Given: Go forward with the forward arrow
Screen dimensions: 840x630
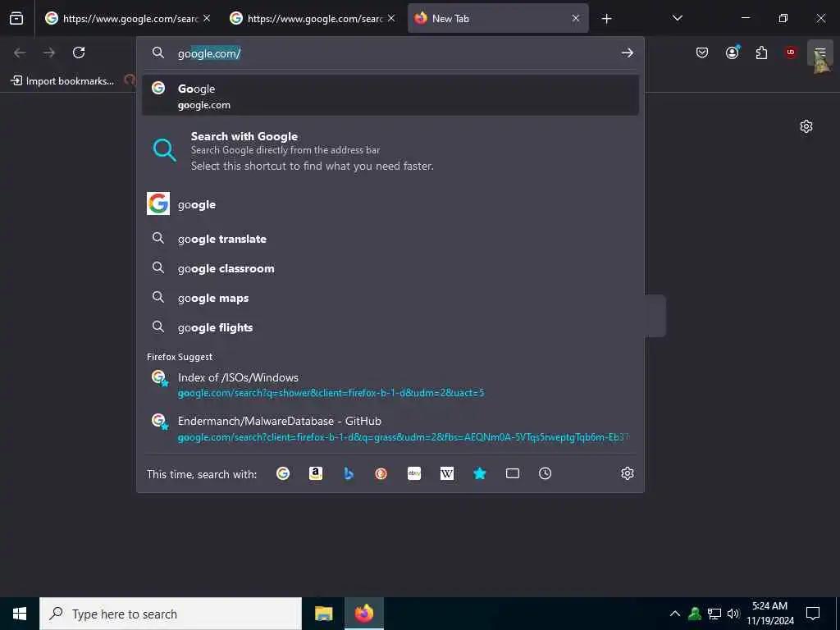Looking at the screenshot, I should 49,52.
